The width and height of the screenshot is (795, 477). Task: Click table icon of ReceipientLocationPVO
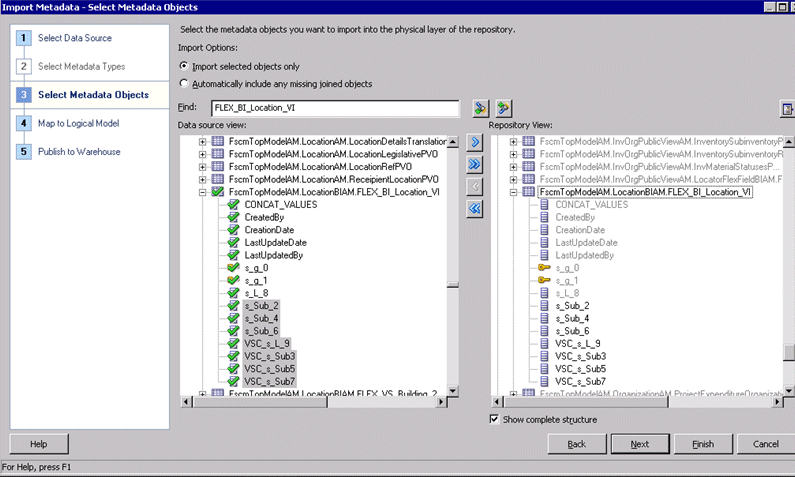click(218, 179)
